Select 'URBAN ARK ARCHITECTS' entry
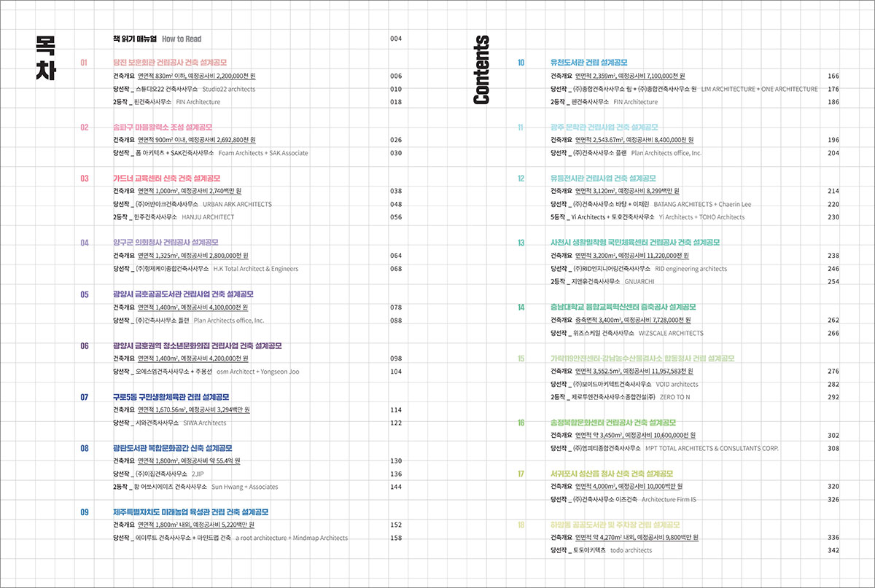This screenshot has width=875, height=588. pyautogui.click(x=237, y=204)
